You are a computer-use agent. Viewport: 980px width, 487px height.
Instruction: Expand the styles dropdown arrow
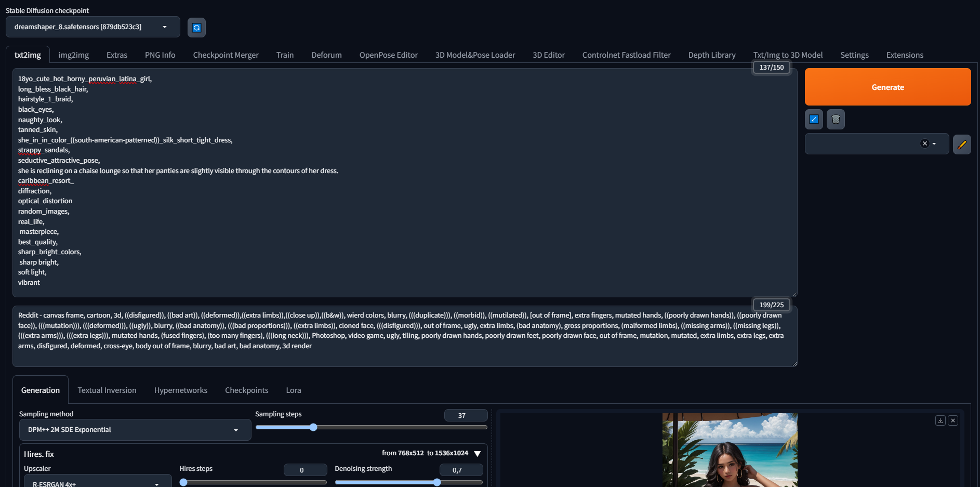(x=934, y=144)
